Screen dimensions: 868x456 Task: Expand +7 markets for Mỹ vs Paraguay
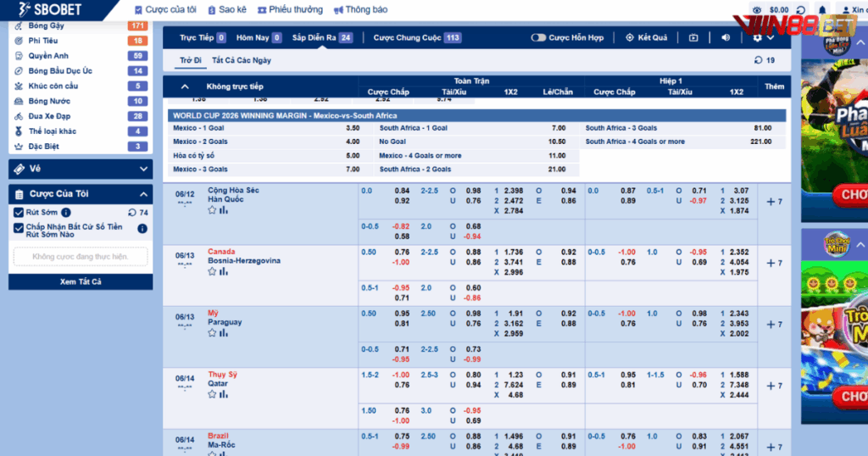pos(774,325)
